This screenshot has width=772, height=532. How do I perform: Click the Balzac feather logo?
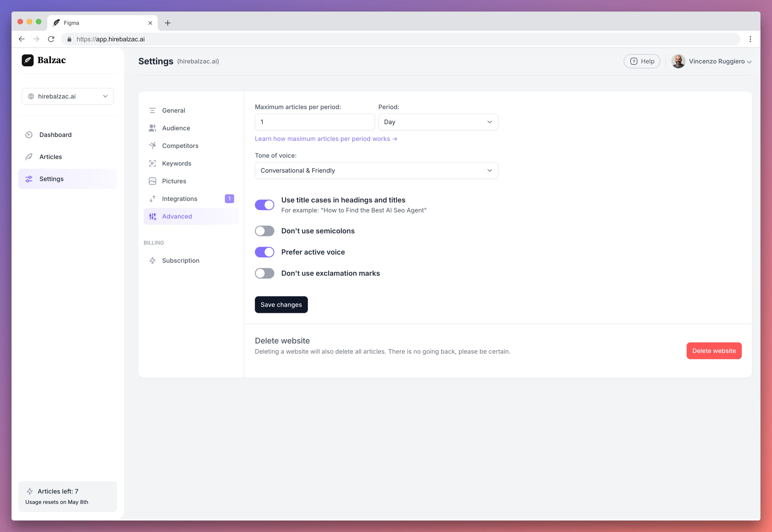(x=28, y=60)
